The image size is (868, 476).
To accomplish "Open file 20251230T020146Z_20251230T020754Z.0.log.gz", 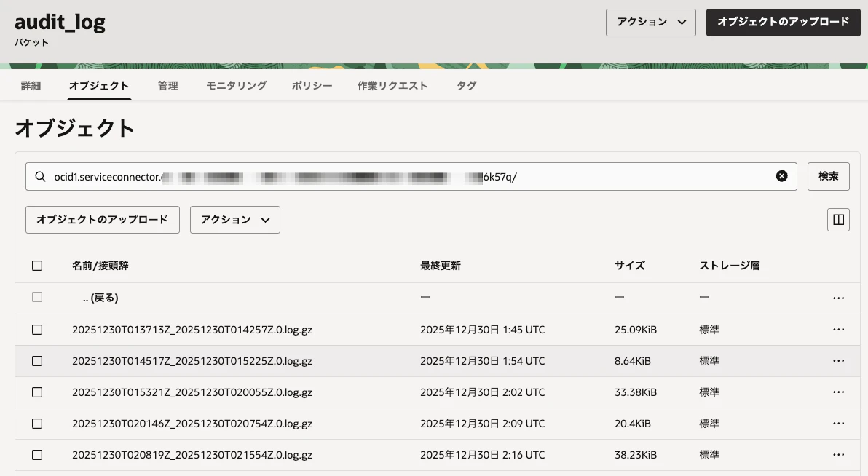I will coord(192,424).
